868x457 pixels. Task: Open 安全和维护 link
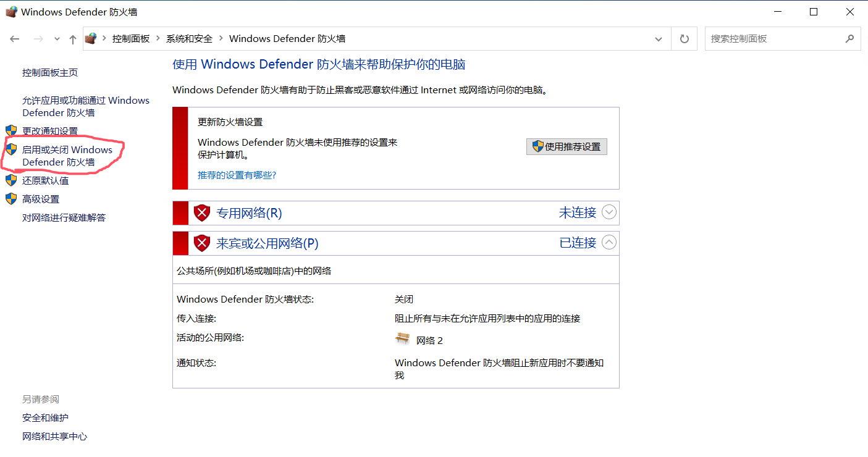pos(45,417)
